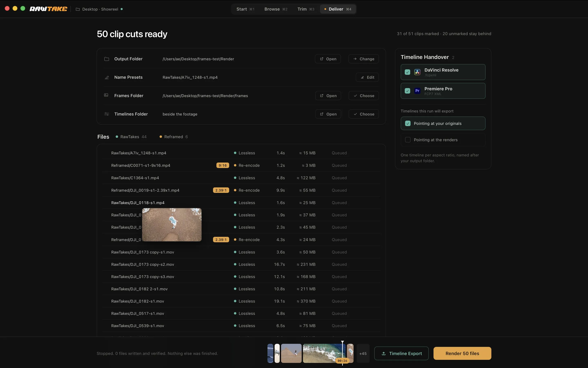Click the 9:16 badge on C0071 row
588x368 pixels.
(x=223, y=166)
